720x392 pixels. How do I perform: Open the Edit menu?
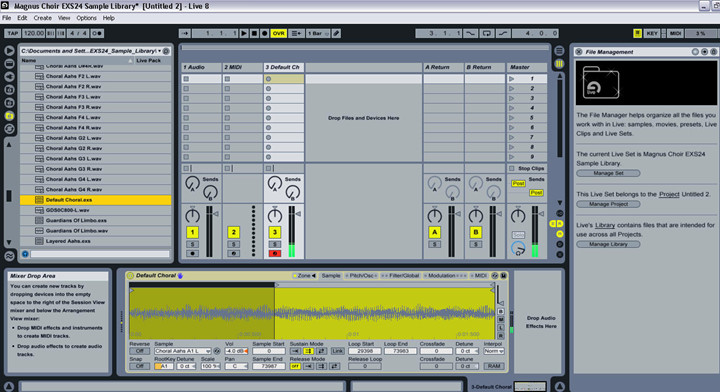point(22,18)
